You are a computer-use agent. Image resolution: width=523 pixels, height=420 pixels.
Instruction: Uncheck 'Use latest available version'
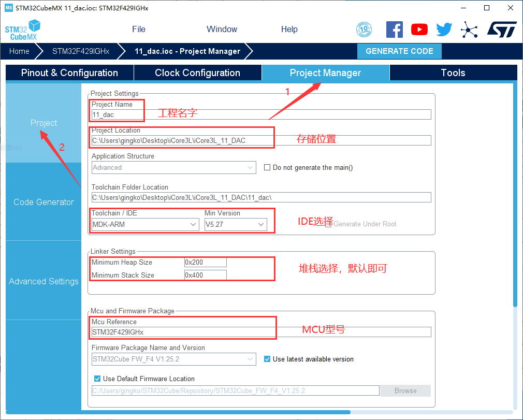click(267, 359)
